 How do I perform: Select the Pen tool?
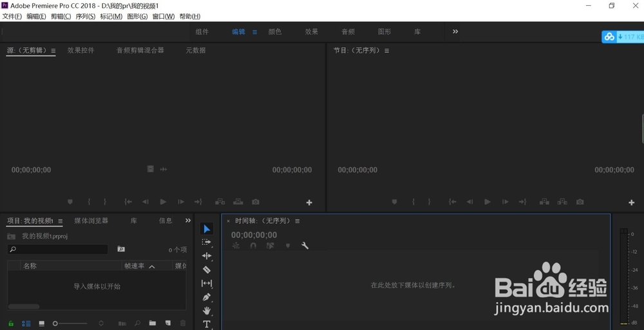click(x=207, y=296)
